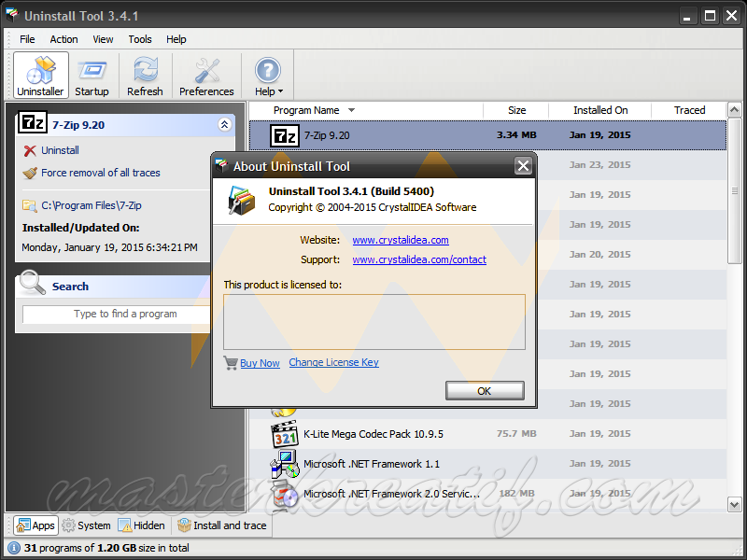Open the Help menu in menu bar

176,39
